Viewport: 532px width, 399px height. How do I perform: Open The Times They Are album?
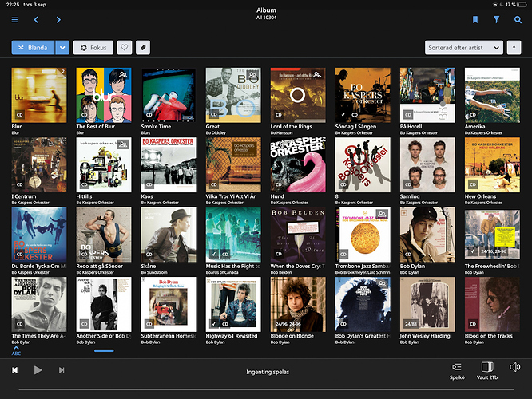tap(39, 304)
